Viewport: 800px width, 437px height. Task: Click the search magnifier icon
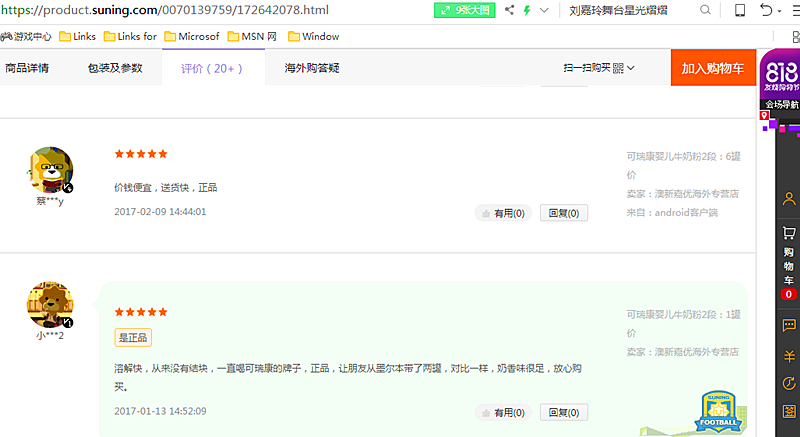[706, 10]
